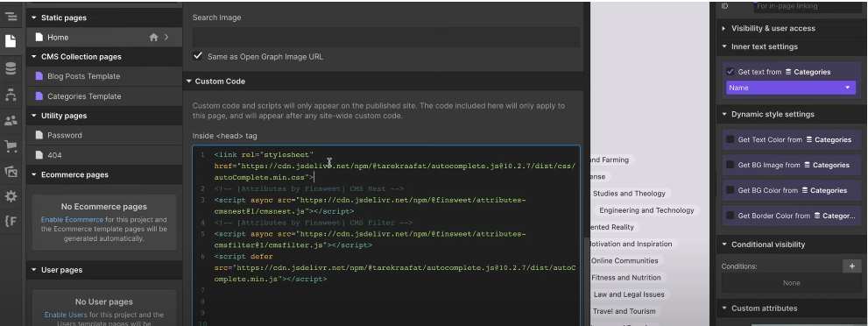This screenshot has height=326, width=868.
Task: Open the CMS database icon
Action: 11,68
